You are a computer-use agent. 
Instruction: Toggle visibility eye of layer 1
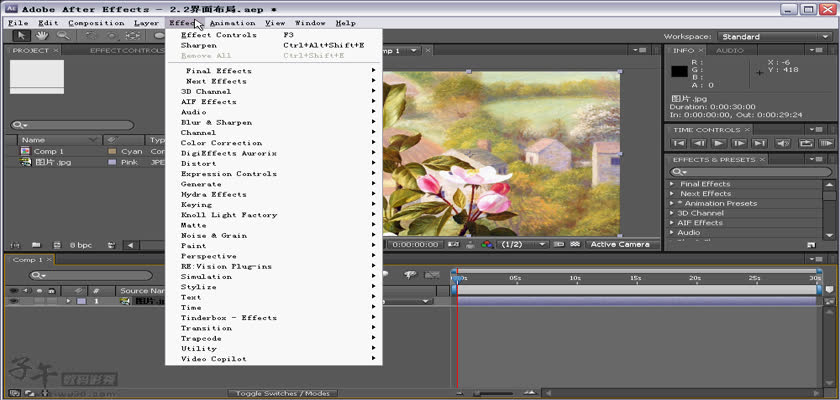click(x=13, y=301)
